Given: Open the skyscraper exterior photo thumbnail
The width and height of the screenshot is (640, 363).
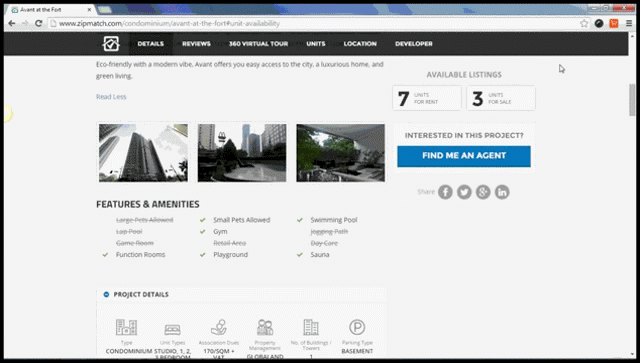Looking at the screenshot, I should click(143, 153).
